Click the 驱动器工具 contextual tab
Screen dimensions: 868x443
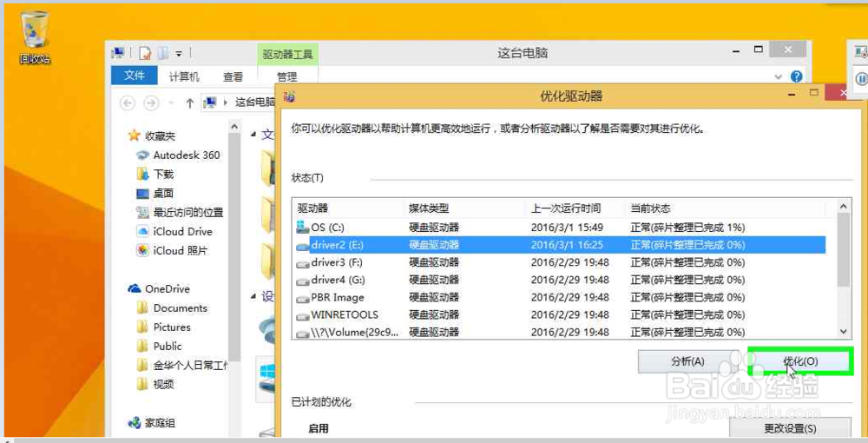coord(287,54)
